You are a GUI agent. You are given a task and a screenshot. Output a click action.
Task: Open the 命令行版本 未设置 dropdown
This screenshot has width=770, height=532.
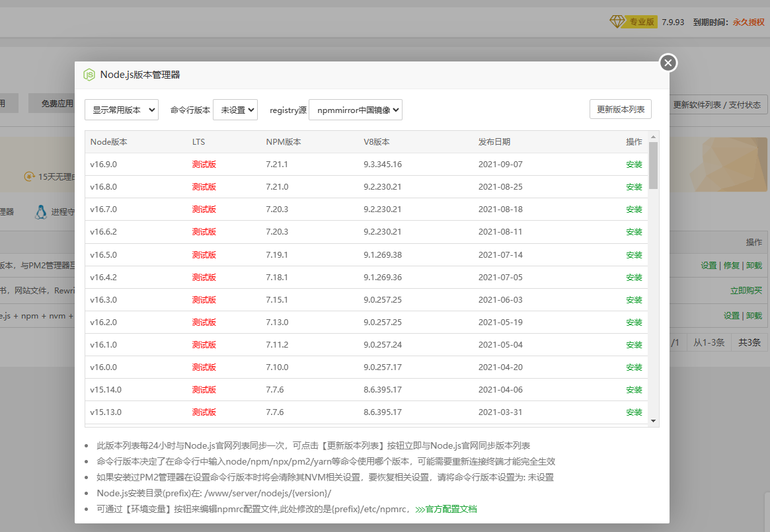pos(235,110)
